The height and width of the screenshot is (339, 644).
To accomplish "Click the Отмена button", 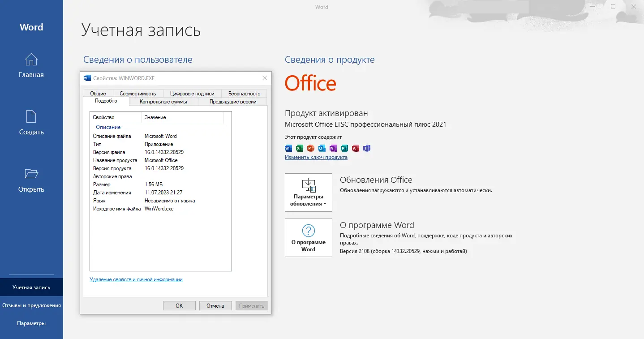I will coord(215,306).
